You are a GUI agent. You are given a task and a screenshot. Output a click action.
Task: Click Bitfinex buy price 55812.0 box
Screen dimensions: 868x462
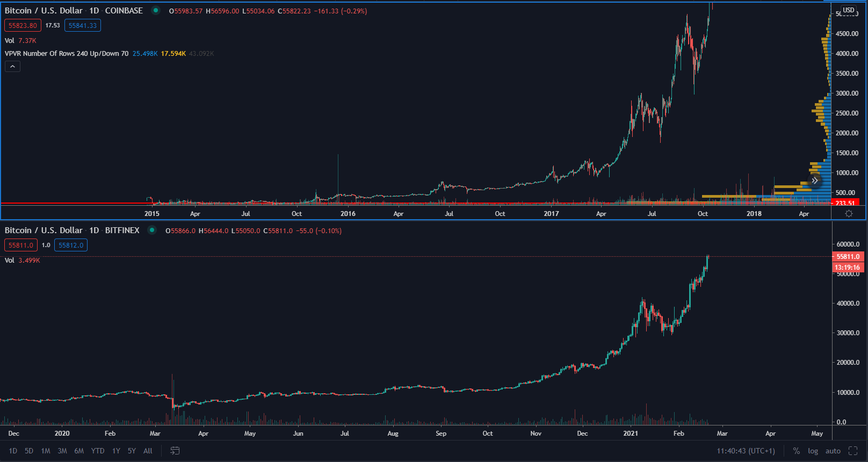(71, 245)
